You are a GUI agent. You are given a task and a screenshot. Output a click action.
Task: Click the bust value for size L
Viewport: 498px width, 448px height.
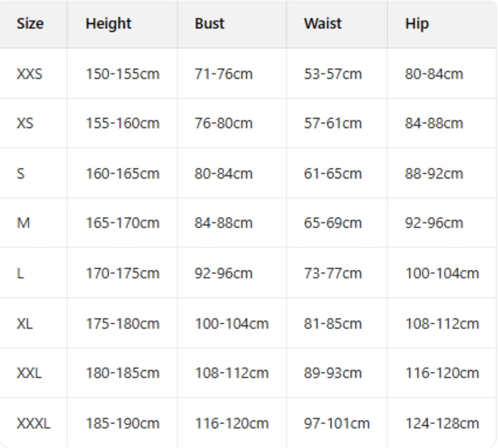(223, 273)
